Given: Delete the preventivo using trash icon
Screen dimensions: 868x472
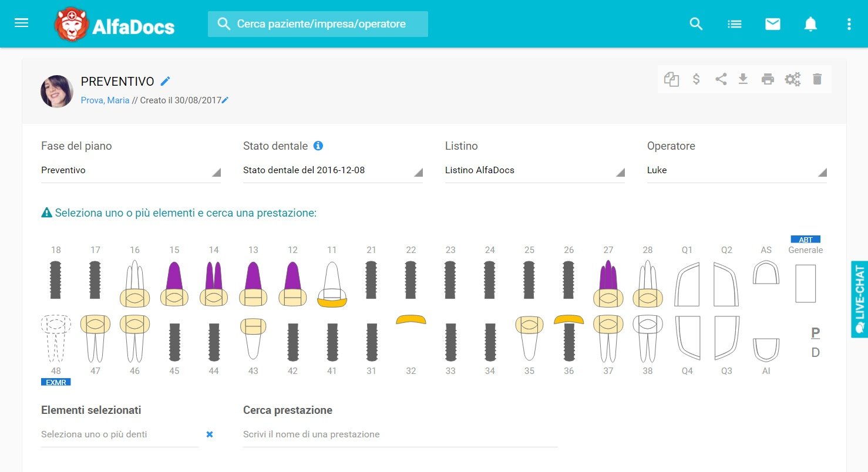Looking at the screenshot, I should [817, 79].
